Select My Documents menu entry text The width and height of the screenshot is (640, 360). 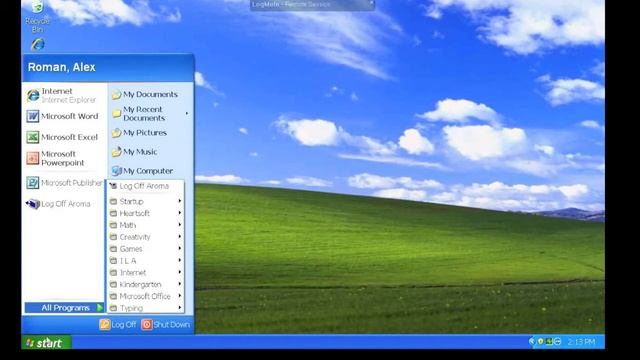(x=150, y=95)
